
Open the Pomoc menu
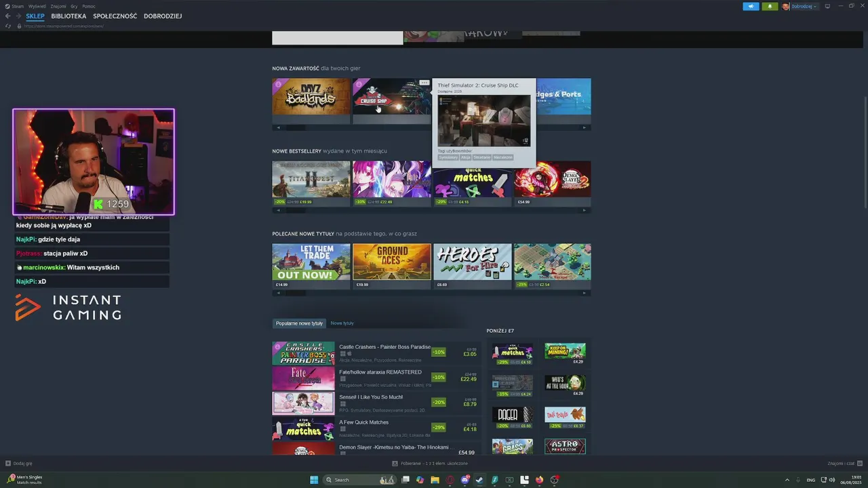coord(89,6)
